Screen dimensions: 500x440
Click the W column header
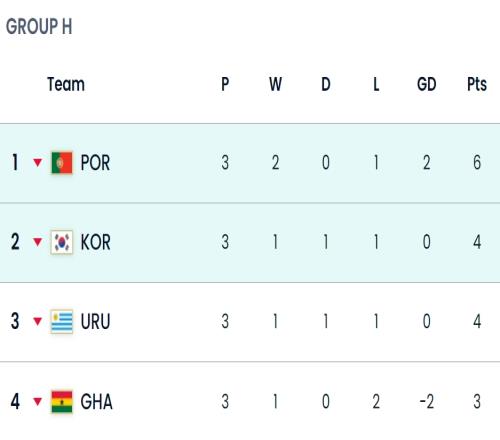click(276, 84)
